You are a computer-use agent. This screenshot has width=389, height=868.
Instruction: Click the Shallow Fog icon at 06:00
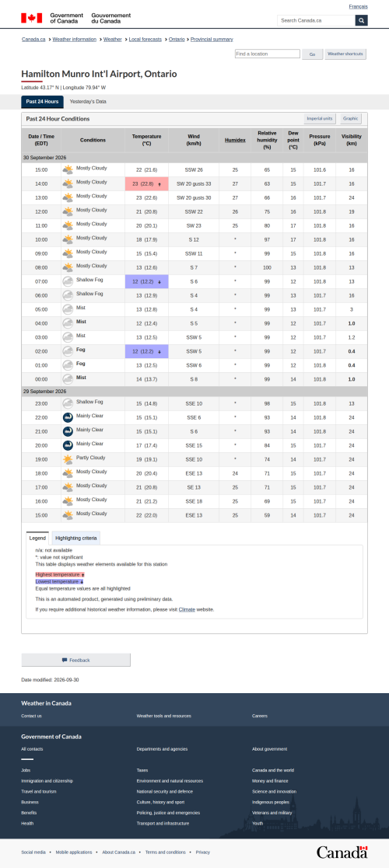tap(68, 295)
